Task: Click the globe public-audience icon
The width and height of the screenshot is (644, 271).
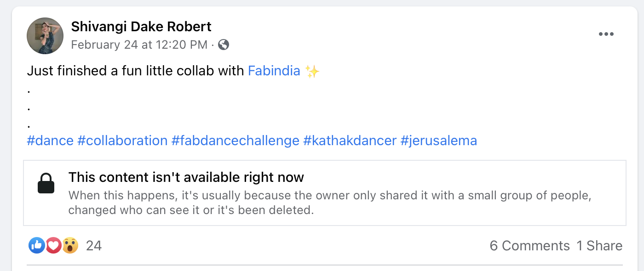Action: coord(224,45)
